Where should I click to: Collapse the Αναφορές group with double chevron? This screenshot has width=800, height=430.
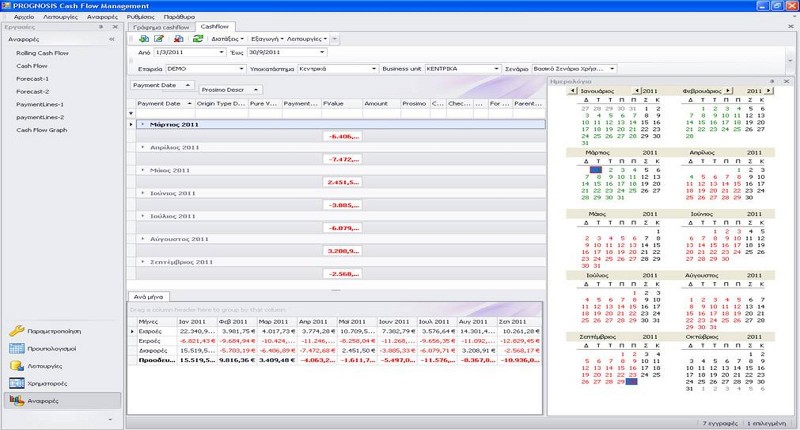click(111, 39)
